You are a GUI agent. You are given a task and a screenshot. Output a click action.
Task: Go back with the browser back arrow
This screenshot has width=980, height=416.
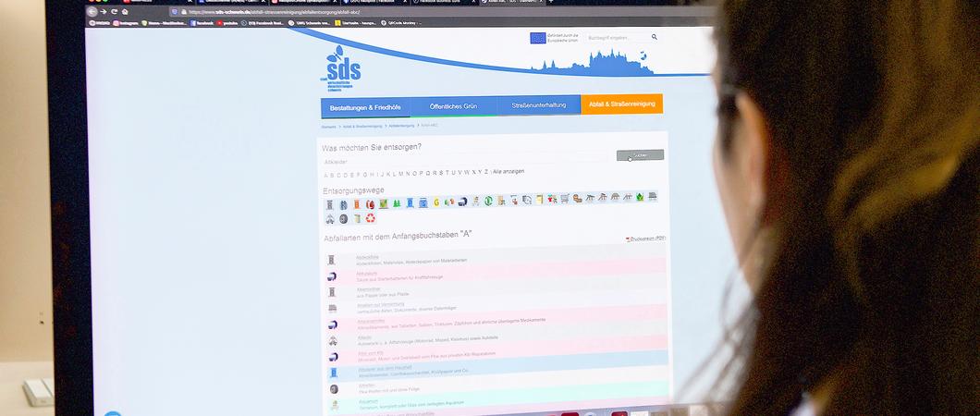click(x=92, y=11)
